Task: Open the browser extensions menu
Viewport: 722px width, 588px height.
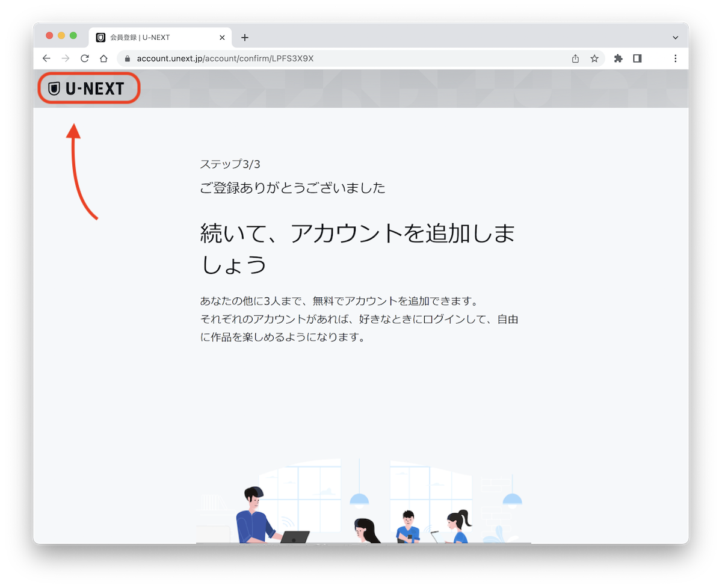Action: pyautogui.click(x=618, y=58)
